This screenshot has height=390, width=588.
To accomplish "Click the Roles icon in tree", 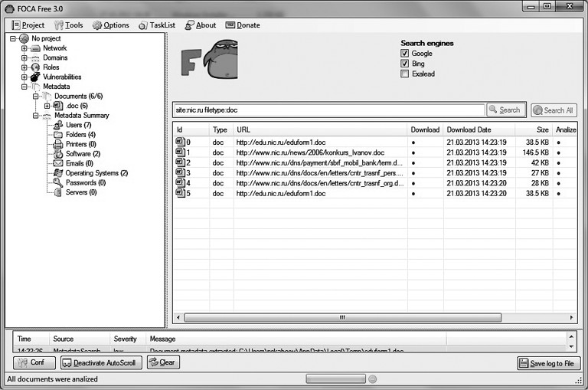I will tap(35, 67).
